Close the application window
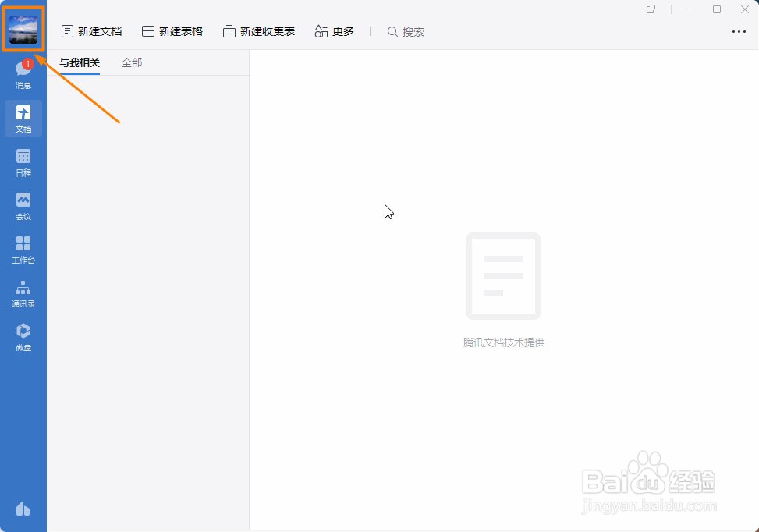Viewport: 759px width, 532px height. 745,9
